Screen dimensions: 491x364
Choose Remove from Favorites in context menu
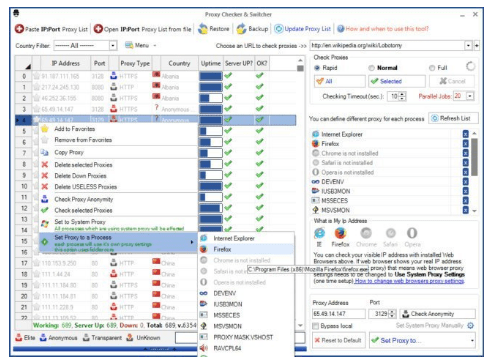tap(118, 140)
